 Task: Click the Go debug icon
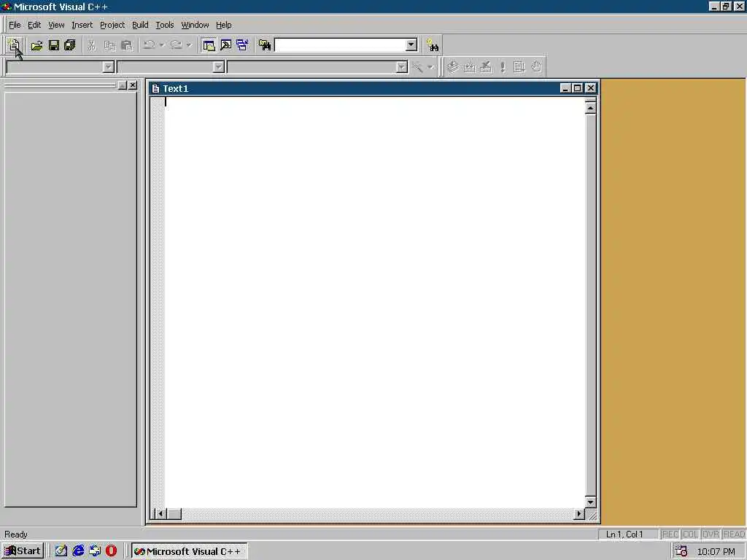(519, 67)
